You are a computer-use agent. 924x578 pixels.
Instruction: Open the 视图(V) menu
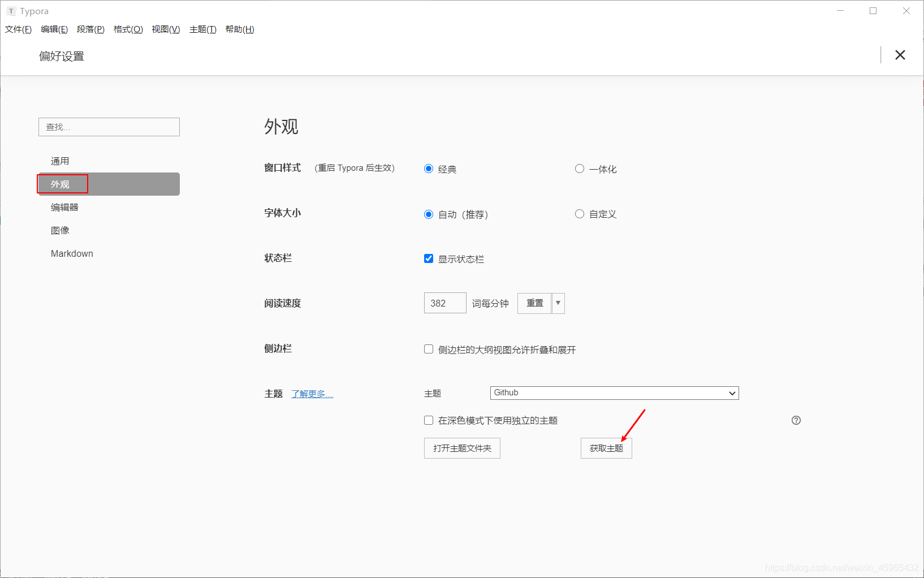point(166,29)
